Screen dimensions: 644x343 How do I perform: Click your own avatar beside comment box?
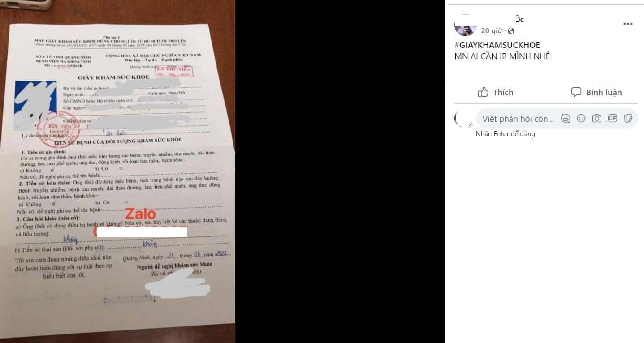click(463, 119)
